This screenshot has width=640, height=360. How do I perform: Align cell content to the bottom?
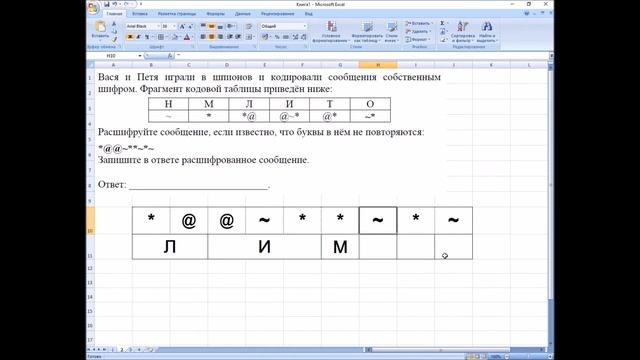click(220, 27)
